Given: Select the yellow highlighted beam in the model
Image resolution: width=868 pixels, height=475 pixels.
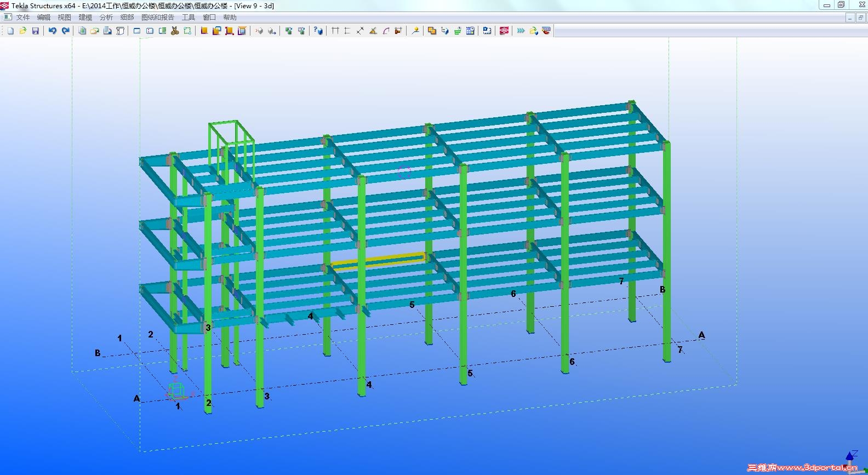Looking at the screenshot, I should coord(378,261).
